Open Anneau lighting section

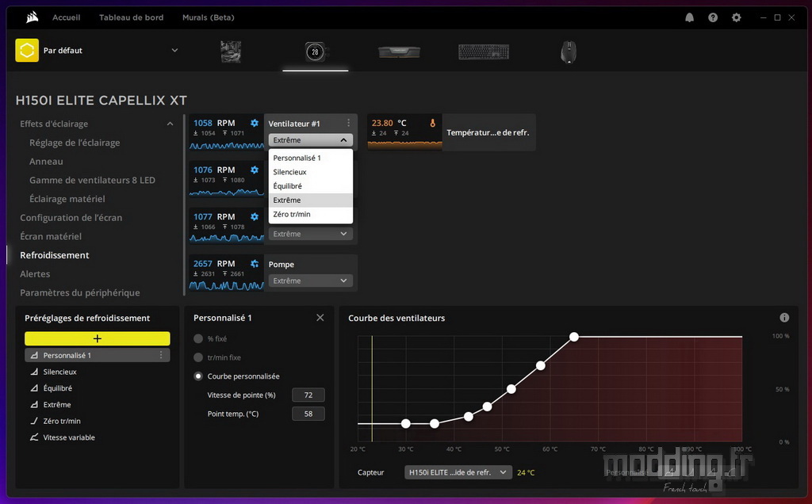tap(46, 162)
